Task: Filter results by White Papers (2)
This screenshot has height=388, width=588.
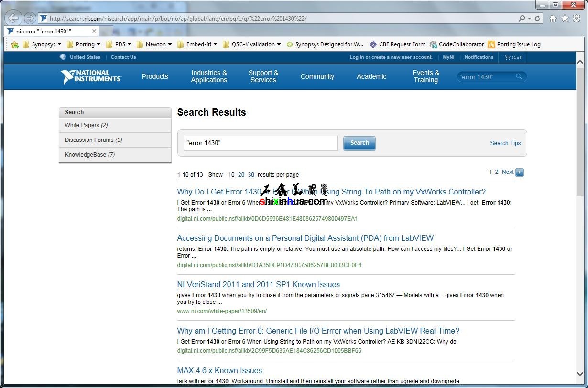Action: click(x=115, y=125)
